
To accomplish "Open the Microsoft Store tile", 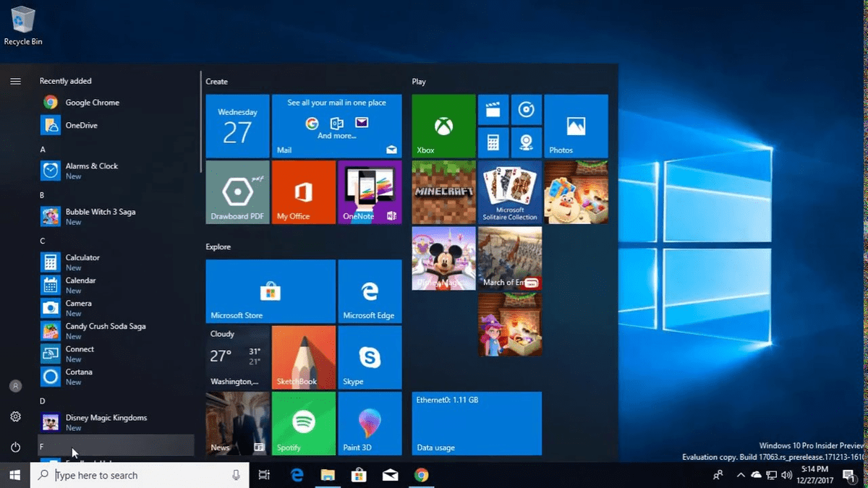I will pos(270,291).
